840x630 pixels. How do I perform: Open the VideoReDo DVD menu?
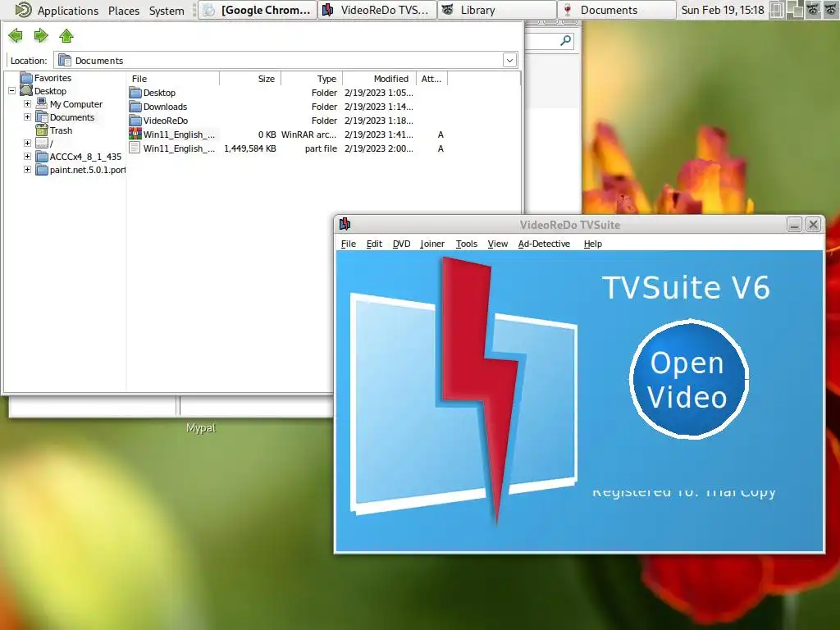click(401, 244)
